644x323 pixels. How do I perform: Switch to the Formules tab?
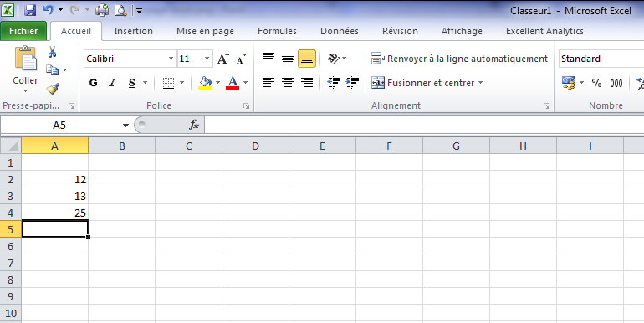pyautogui.click(x=277, y=31)
